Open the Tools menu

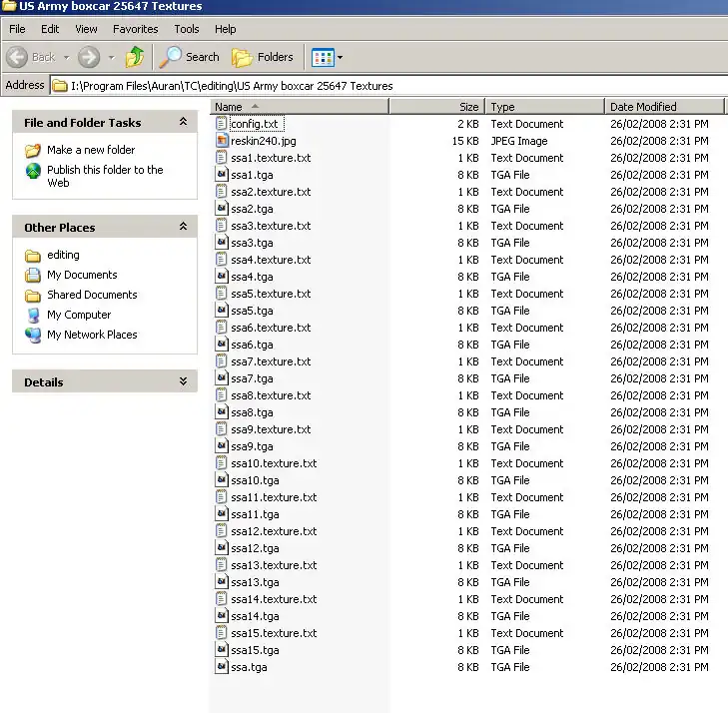[x=186, y=29]
